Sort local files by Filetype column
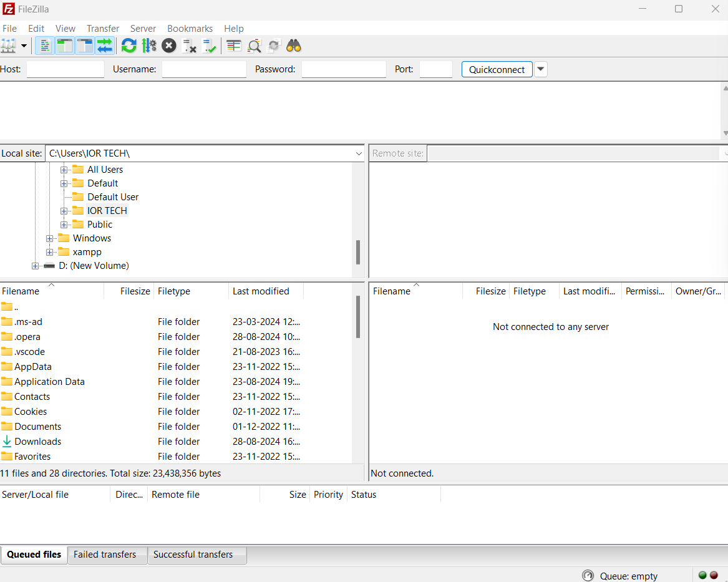Image resolution: width=728 pixels, height=582 pixels. [192, 291]
